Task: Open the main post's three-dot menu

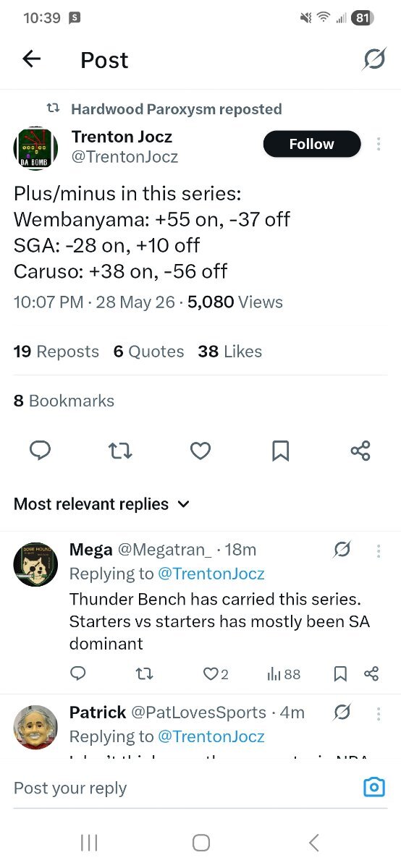Action: pyautogui.click(x=379, y=144)
